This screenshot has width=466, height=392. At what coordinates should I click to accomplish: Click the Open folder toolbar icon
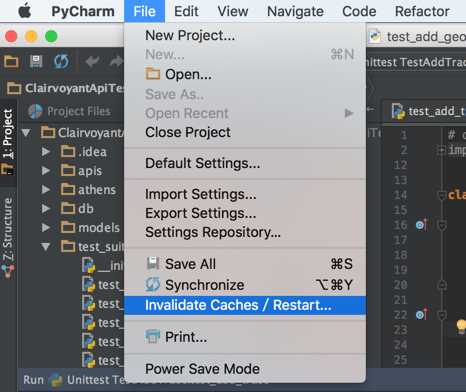click(11, 61)
